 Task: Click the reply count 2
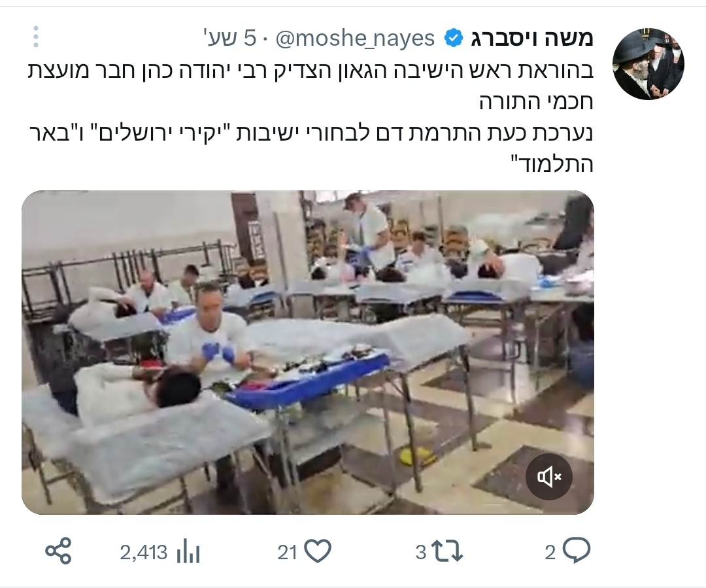(550, 553)
